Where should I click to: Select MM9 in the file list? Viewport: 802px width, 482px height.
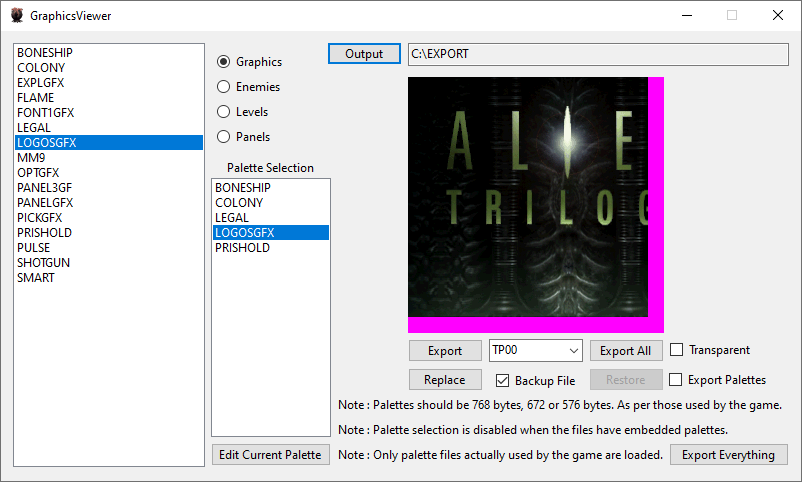click(109, 158)
